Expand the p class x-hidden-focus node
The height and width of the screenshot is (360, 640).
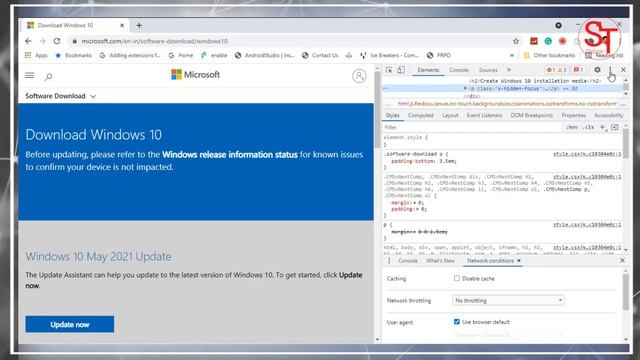[465, 89]
